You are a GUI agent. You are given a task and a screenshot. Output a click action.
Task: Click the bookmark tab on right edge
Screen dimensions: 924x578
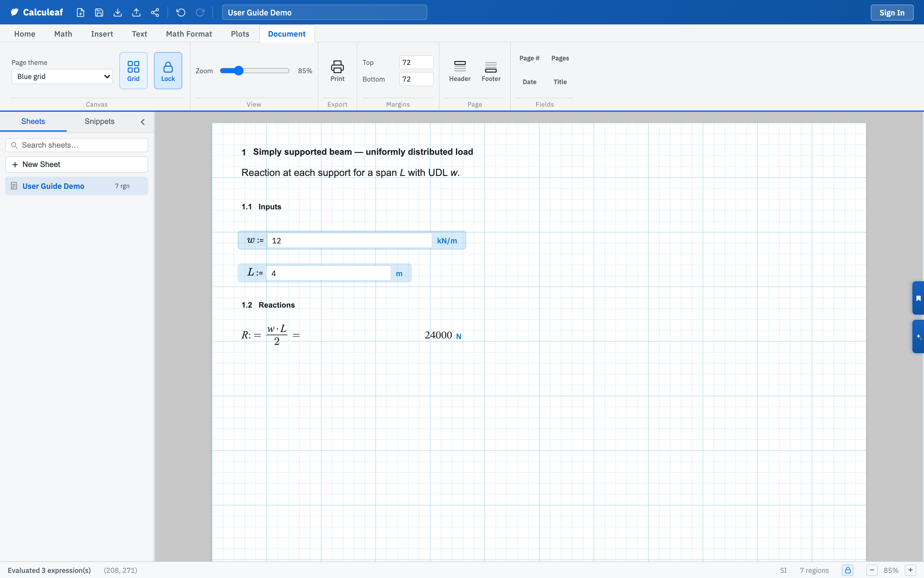point(918,298)
